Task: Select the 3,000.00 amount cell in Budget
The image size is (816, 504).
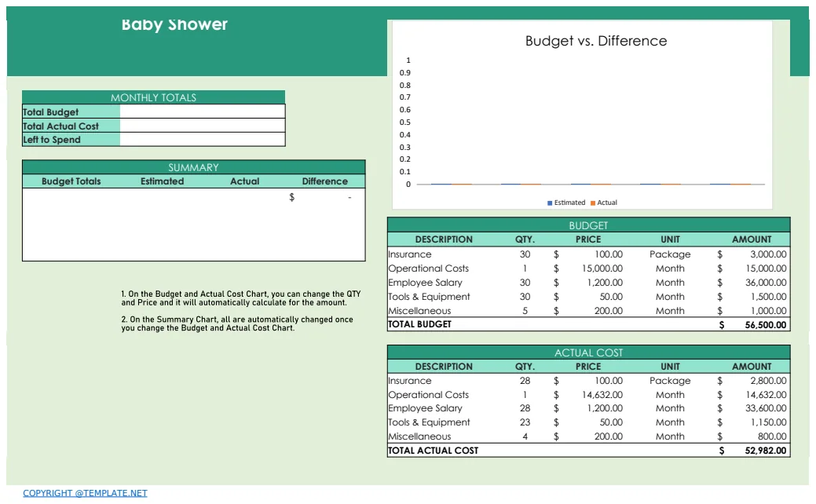Action: pos(768,254)
